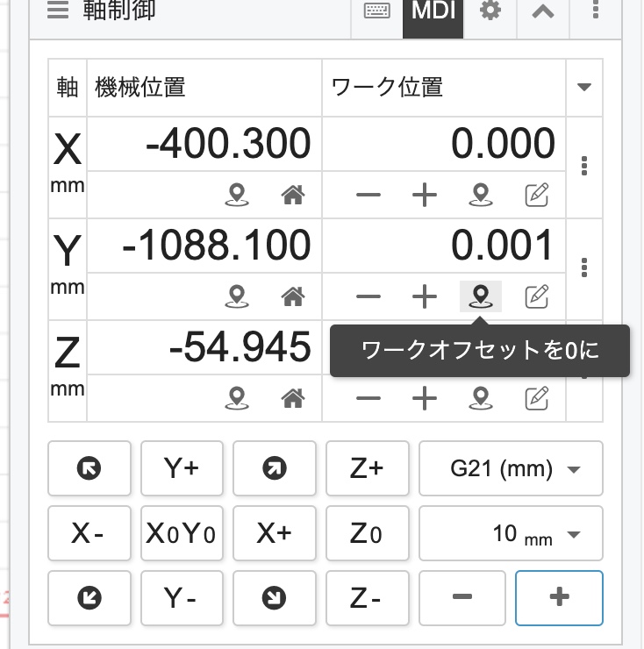Screen dimensions: 644x649
Task: Edit the X work position
Action: pyautogui.click(x=537, y=195)
